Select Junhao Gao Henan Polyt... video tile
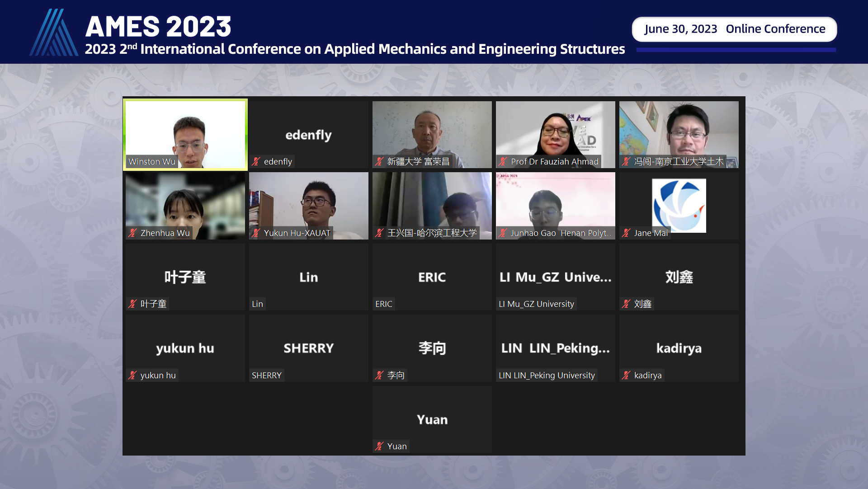This screenshot has height=489, width=868. (556, 206)
